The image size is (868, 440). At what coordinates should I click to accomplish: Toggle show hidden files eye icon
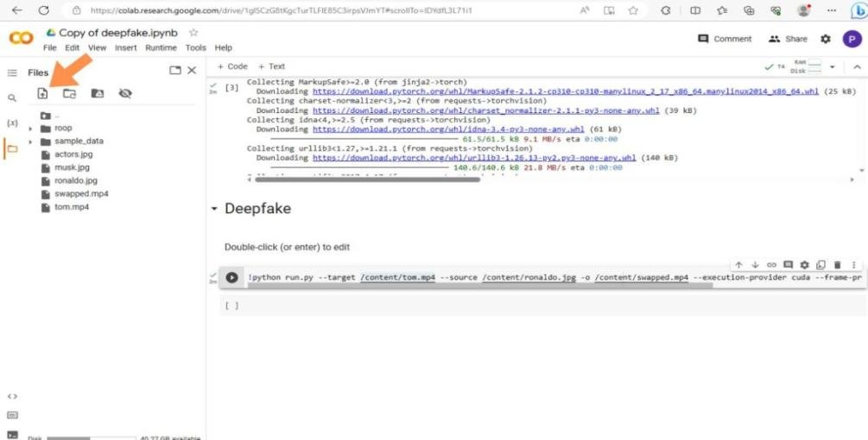tap(125, 93)
